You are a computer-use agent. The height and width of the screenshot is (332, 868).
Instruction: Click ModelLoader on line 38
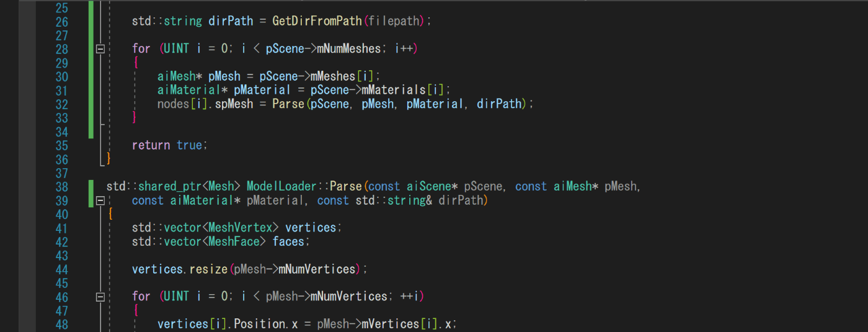[x=281, y=186]
